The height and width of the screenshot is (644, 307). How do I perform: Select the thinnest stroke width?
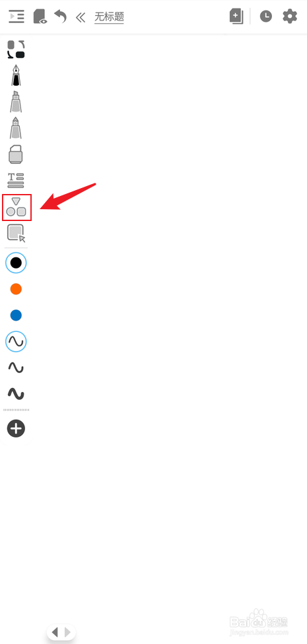[x=16, y=341]
